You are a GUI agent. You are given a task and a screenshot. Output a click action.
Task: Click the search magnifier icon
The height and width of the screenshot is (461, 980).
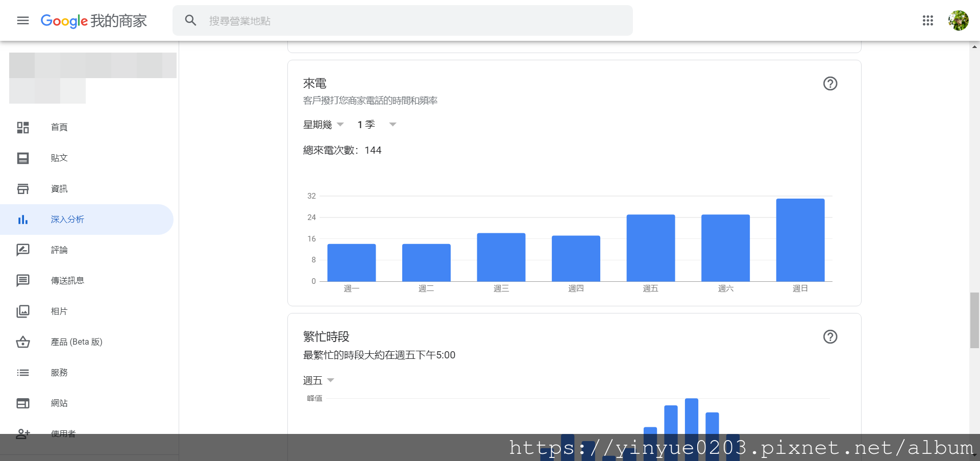[x=190, y=20]
